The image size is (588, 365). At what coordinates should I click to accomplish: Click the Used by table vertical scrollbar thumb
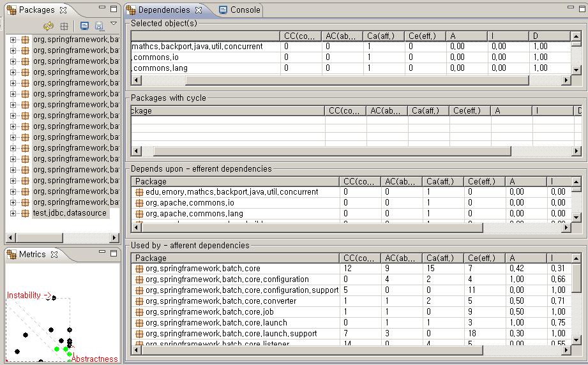576,278
